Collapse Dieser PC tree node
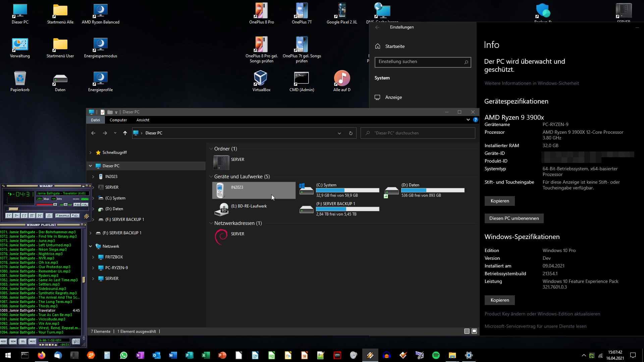The height and width of the screenshot is (362, 644). point(90,166)
